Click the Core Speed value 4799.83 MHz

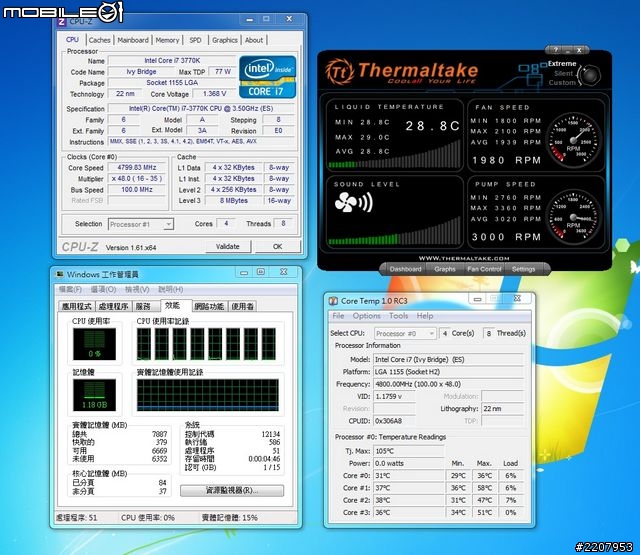(137, 168)
